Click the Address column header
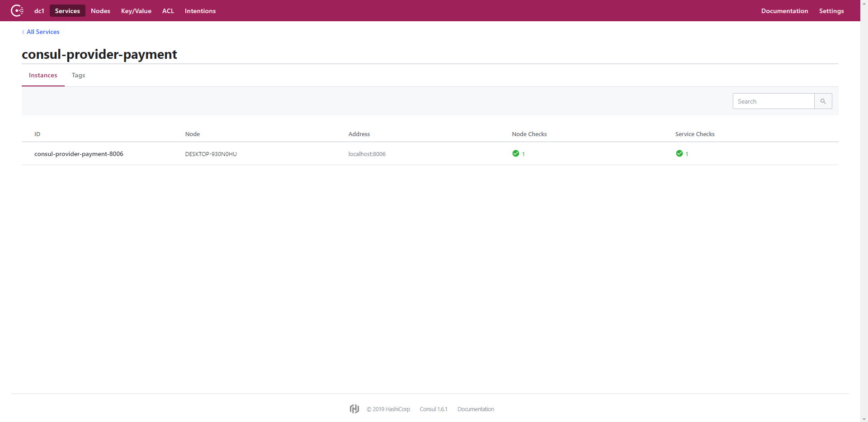The image size is (868, 422). point(359,134)
